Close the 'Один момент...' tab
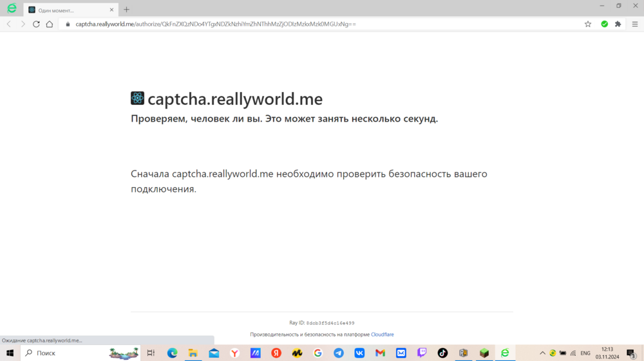 111,10
